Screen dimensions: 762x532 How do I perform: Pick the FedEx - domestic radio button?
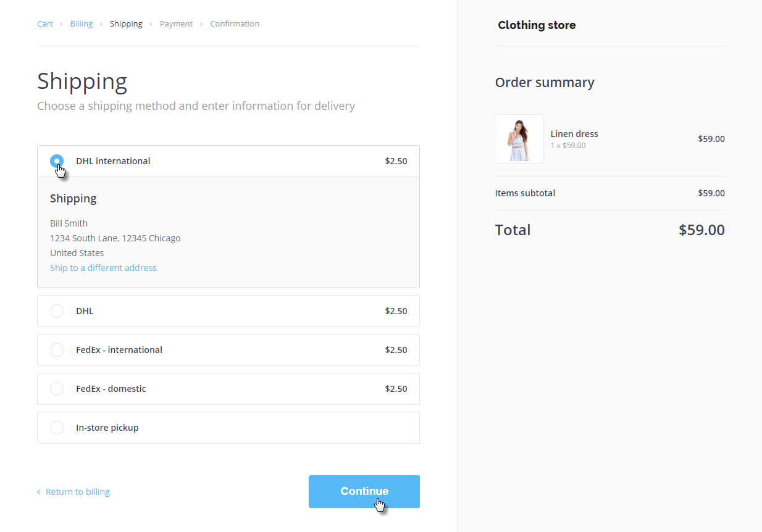click(57, 389)
